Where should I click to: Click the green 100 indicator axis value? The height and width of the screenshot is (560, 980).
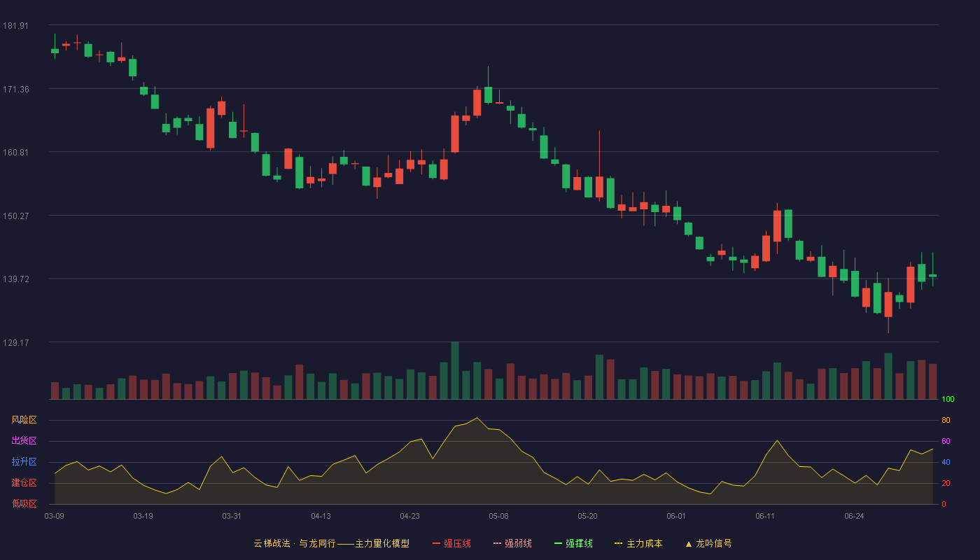948,400
